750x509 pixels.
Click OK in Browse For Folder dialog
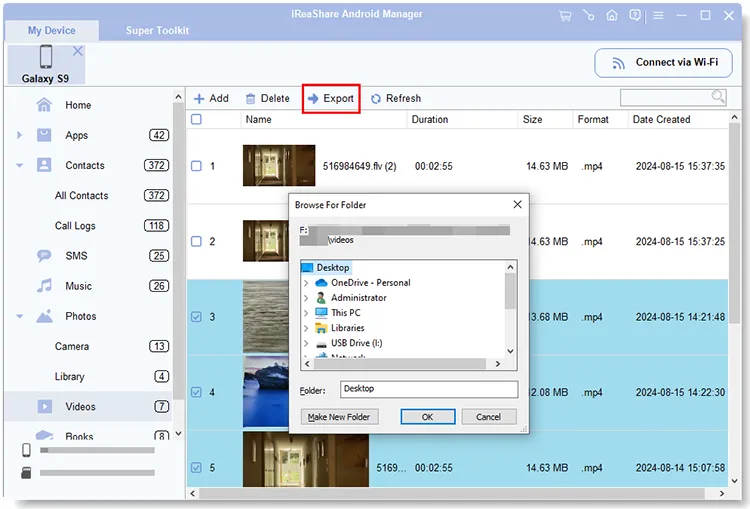(428, 417)
